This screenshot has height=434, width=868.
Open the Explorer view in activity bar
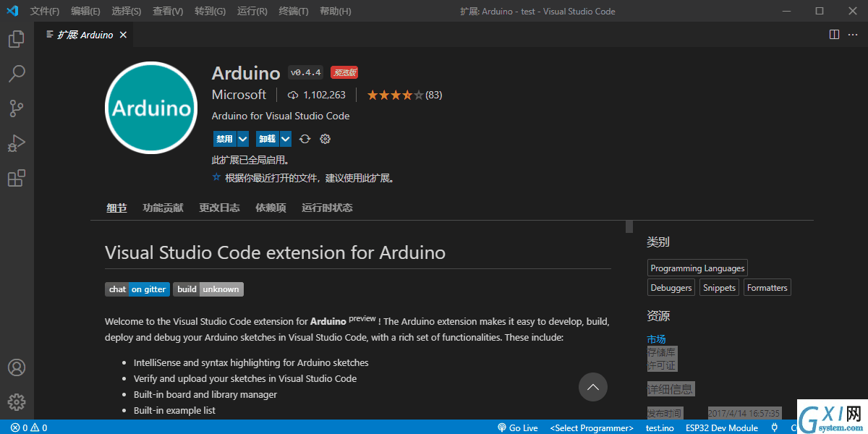pos(17,39)
